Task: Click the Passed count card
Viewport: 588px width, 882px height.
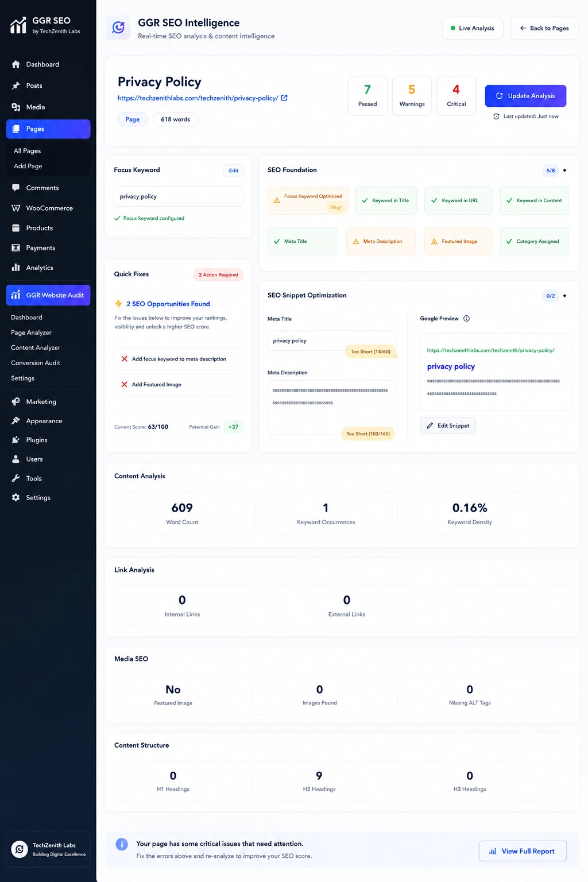Action: tap(367, 96)
